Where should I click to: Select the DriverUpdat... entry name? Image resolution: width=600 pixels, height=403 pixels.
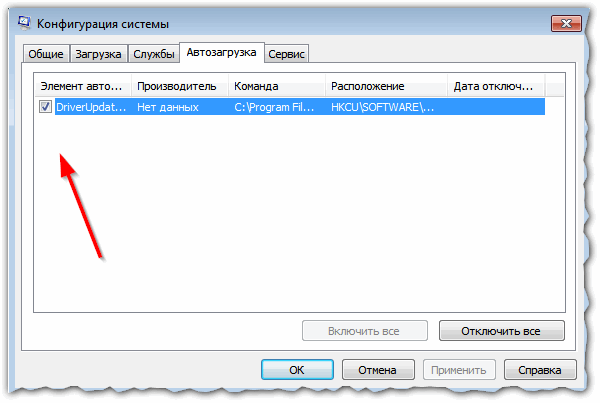91,107
